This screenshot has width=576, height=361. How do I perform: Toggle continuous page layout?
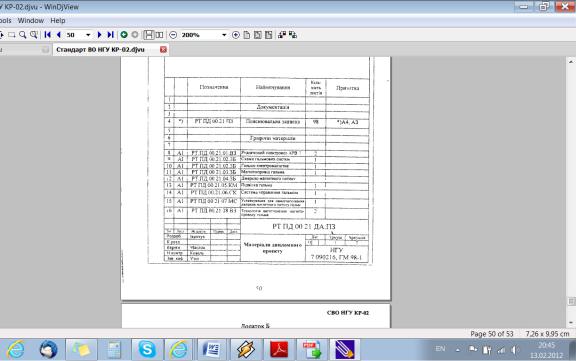tap(148, 35)
